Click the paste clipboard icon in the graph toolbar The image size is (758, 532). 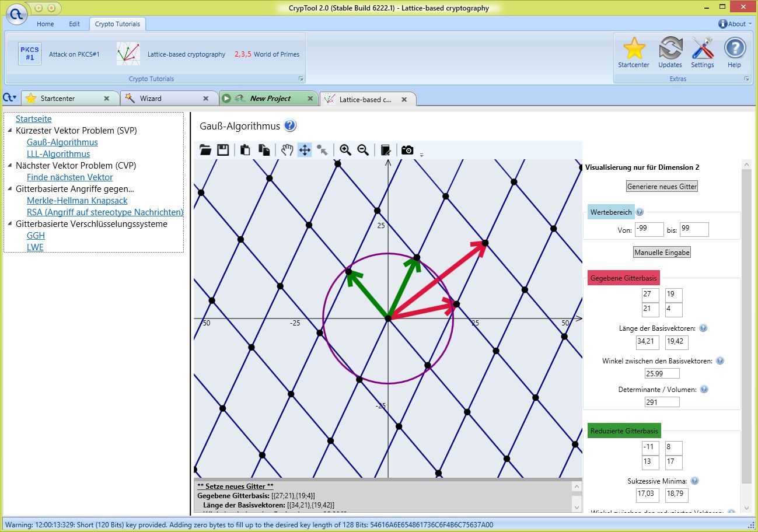(x=246, y=150)
